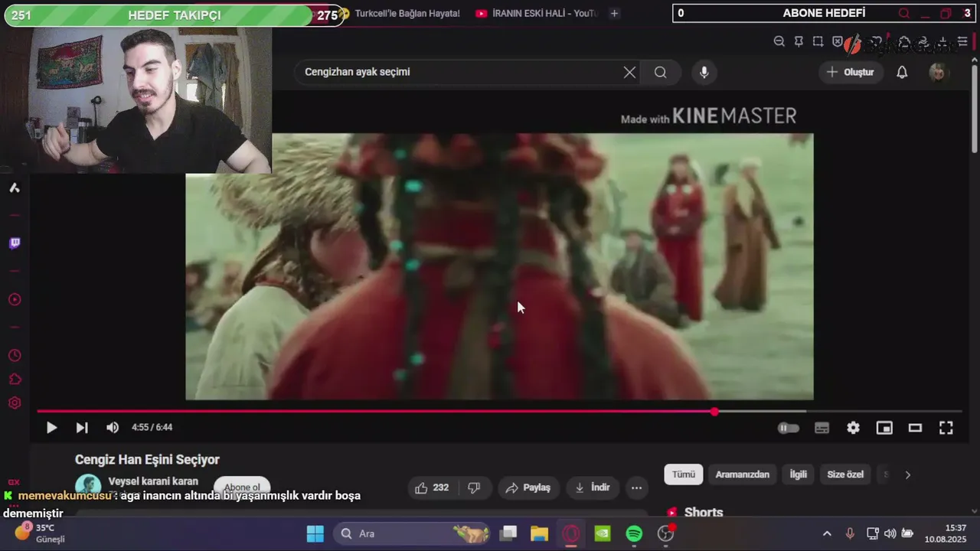This screenshot has width=980, height=551.
Task: Click the pin icon in address bar
Action: (799, 41)
